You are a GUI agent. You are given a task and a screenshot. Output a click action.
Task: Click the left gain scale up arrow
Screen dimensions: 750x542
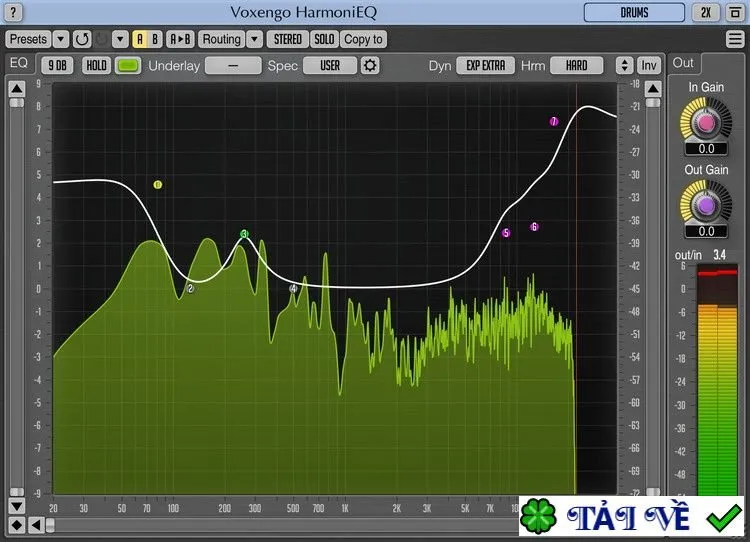tap(17, 89)
